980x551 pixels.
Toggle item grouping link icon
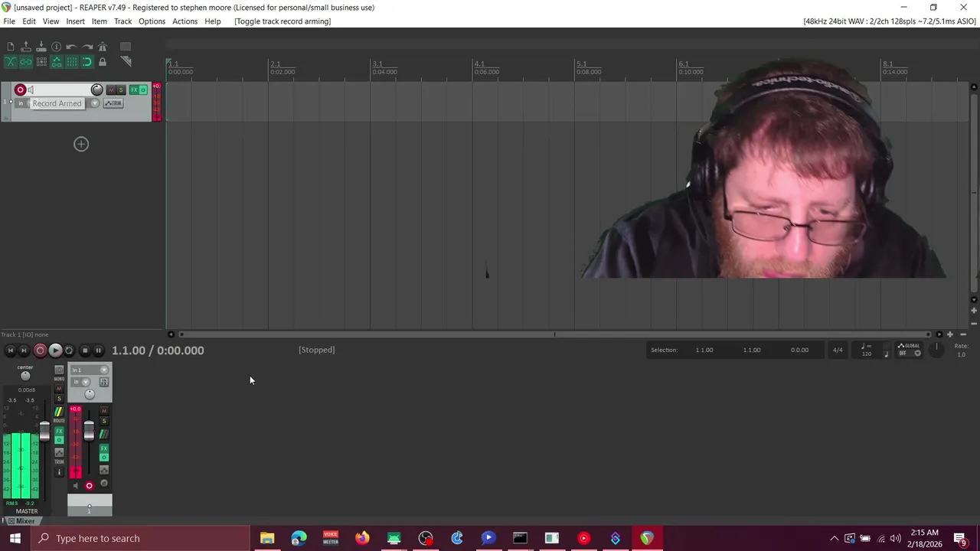(26, 62)
